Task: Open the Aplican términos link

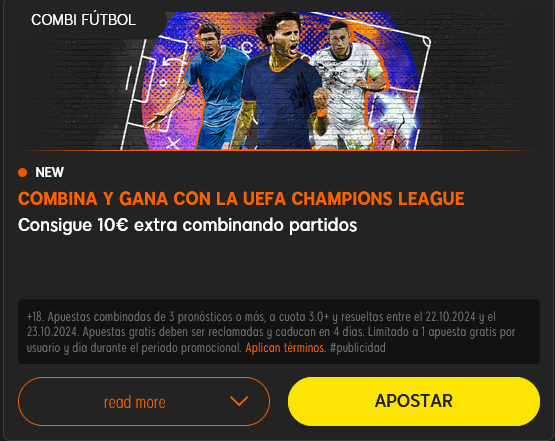Action: pos(286,348)
